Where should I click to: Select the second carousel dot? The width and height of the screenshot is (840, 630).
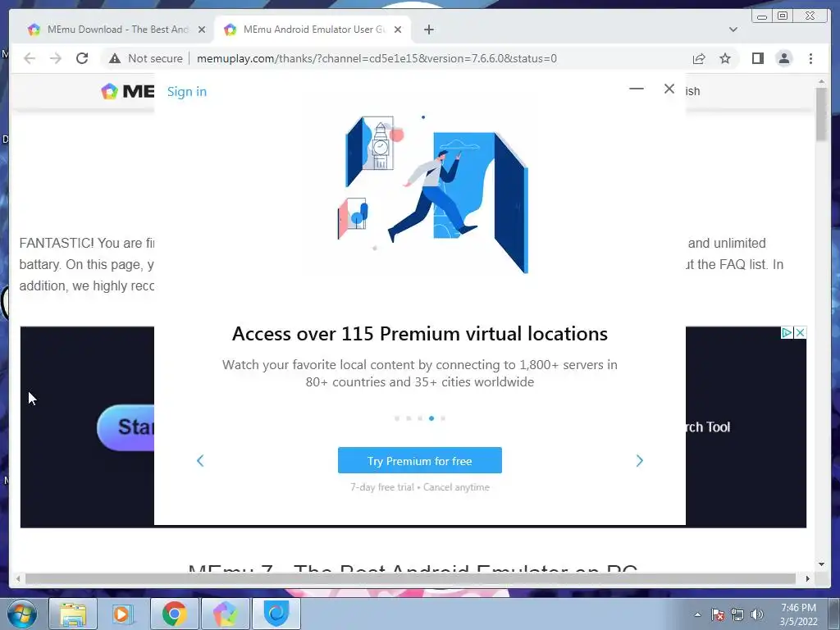click(409, 418)
